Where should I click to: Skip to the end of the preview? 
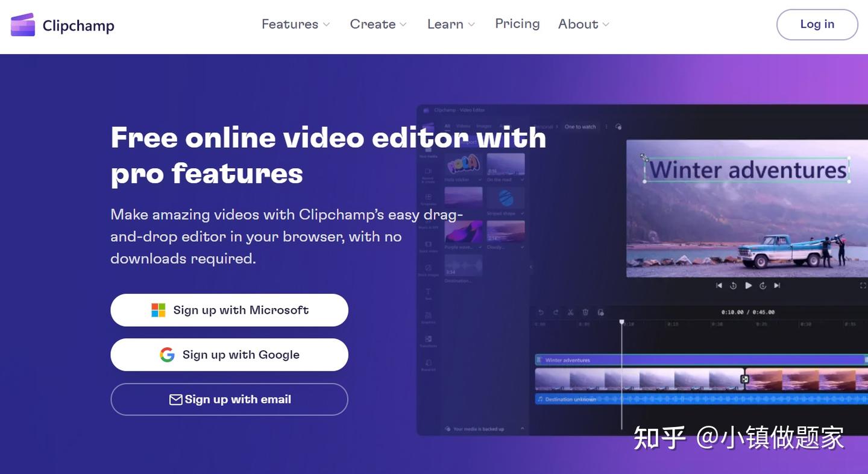(777, 285)
